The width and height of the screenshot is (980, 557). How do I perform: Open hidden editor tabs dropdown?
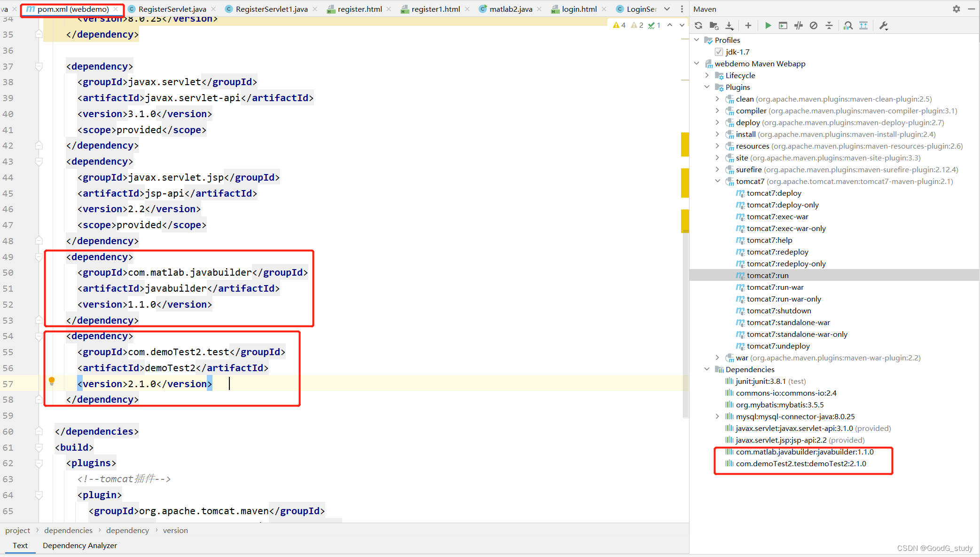tap(667, 9)
